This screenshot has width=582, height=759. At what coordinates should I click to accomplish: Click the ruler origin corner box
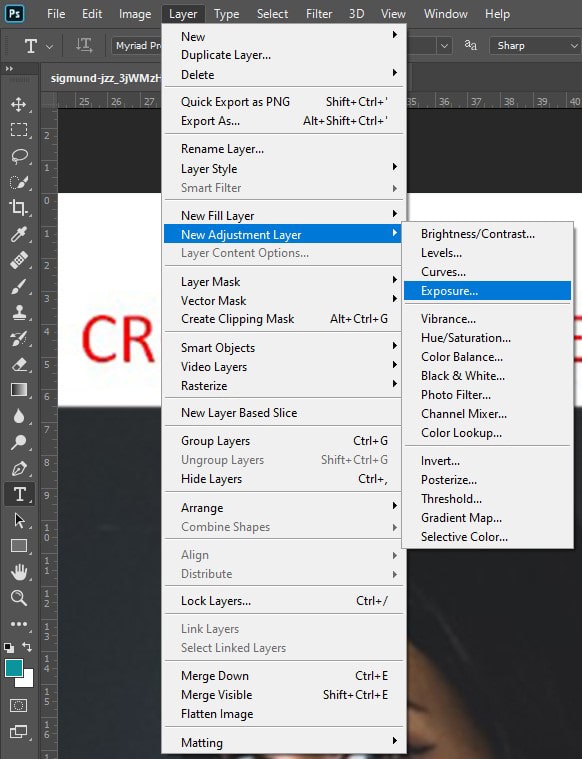tap(49, 101)
